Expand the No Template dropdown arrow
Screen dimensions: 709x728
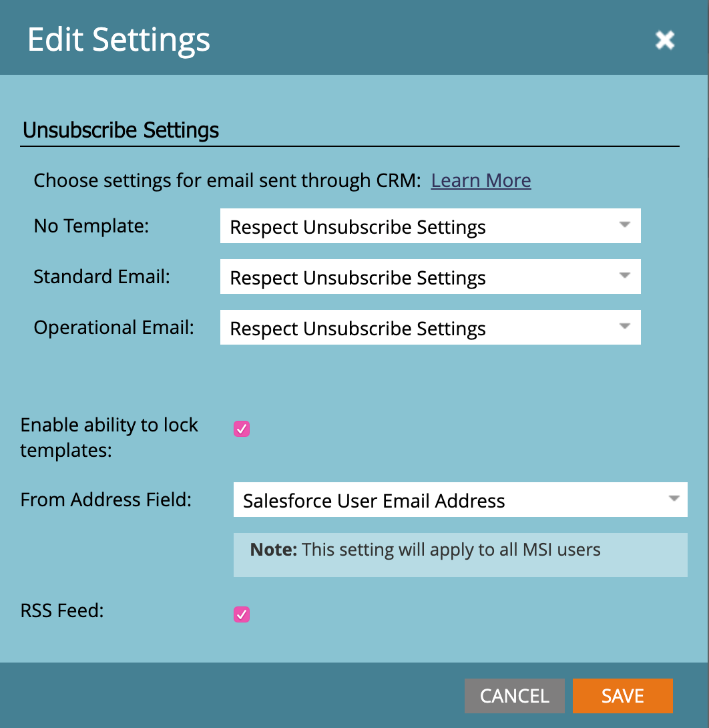(625, 225)
